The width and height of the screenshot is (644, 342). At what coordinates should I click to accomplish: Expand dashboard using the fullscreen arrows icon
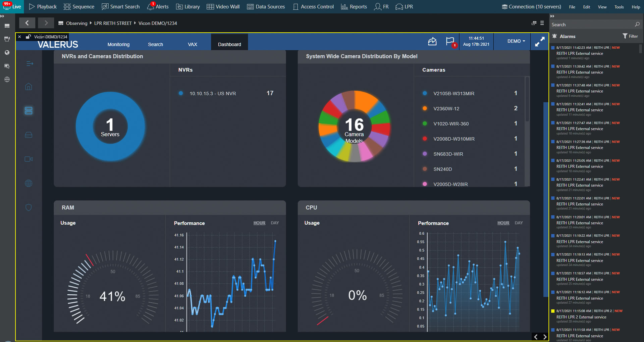540,42
